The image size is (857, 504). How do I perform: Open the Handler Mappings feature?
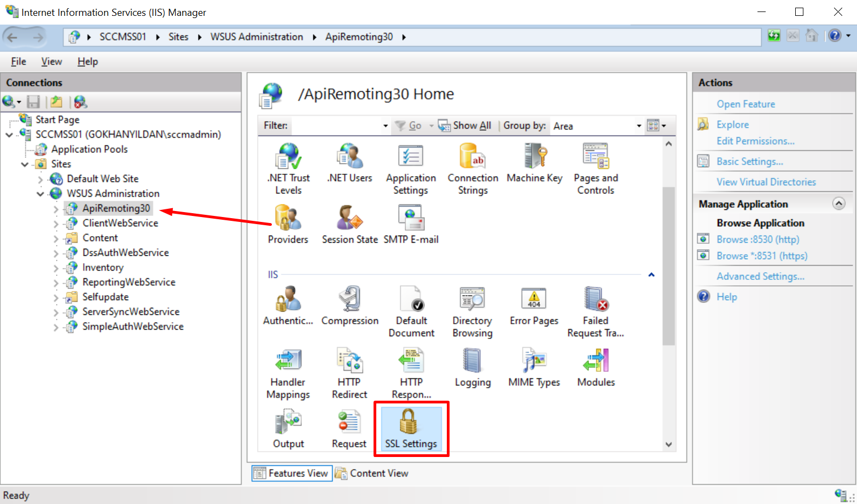point(288,373)
